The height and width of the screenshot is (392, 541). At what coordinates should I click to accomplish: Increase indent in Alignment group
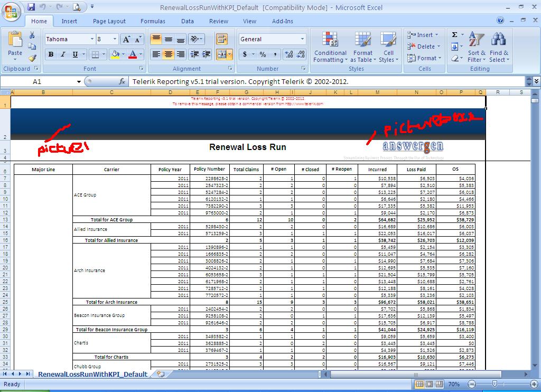[x=207, y=54]
